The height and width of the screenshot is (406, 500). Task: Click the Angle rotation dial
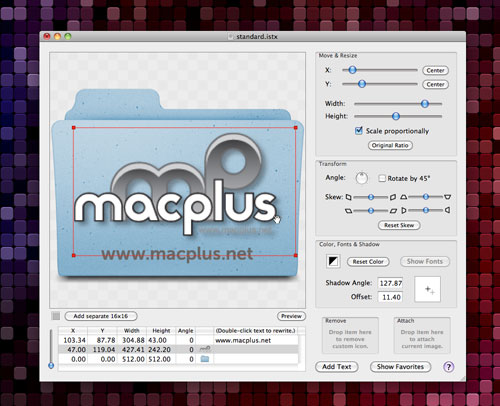(x=362, y=178)
